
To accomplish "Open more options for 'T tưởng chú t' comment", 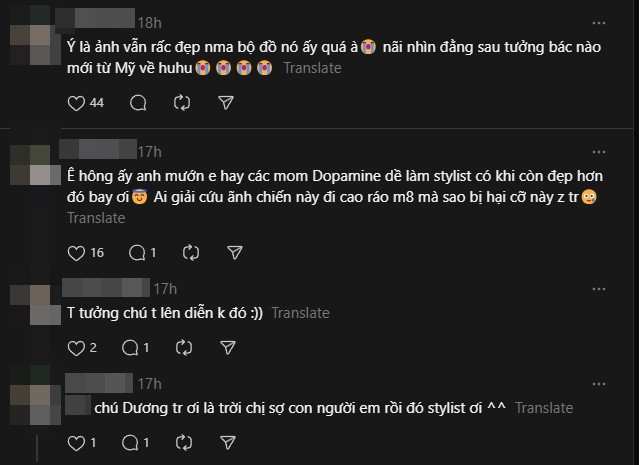I will coord(598,289).
